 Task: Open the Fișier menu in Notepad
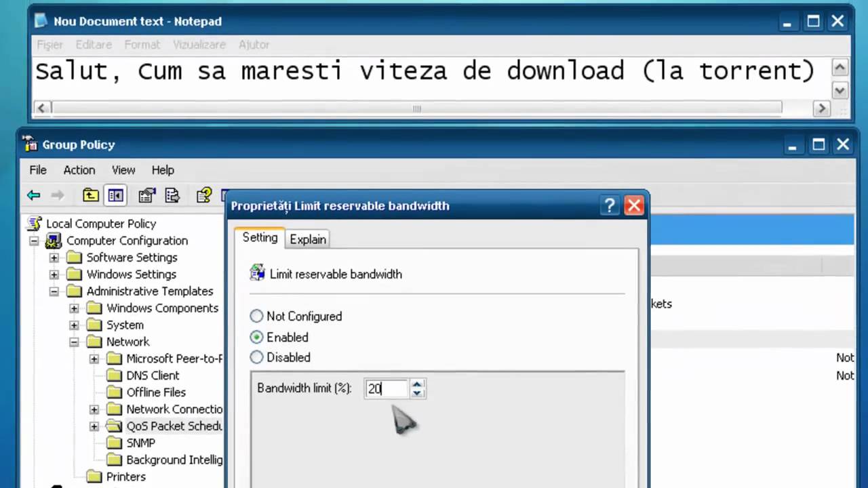tap(50, 45)
